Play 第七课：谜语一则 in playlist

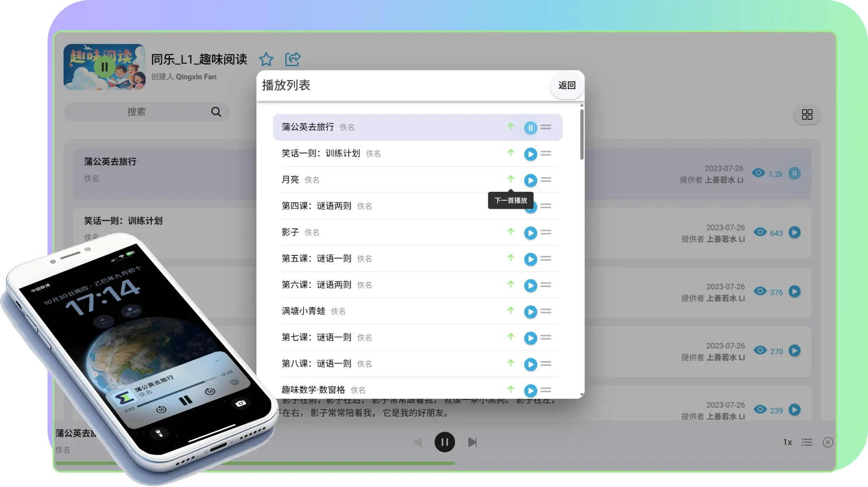click(530, 338)
